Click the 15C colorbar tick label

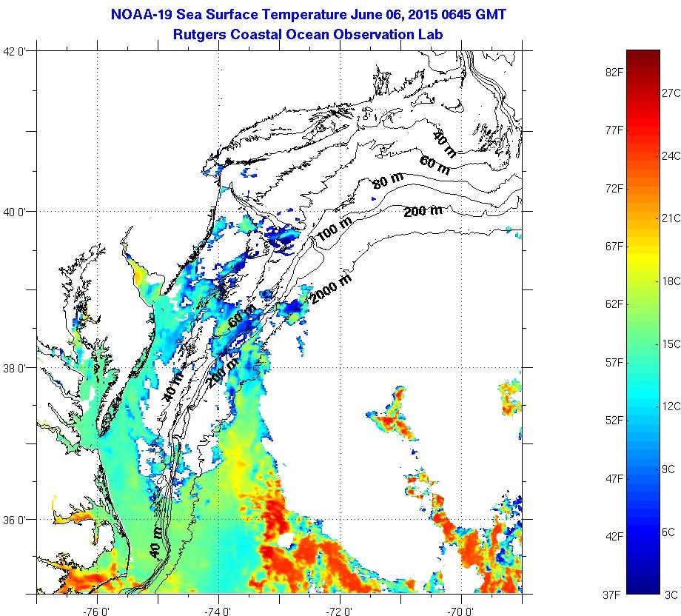coord(671,344)
